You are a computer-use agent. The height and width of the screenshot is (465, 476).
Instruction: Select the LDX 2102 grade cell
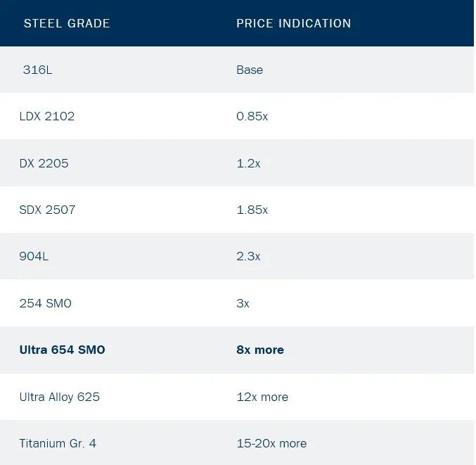pos(47,116)
